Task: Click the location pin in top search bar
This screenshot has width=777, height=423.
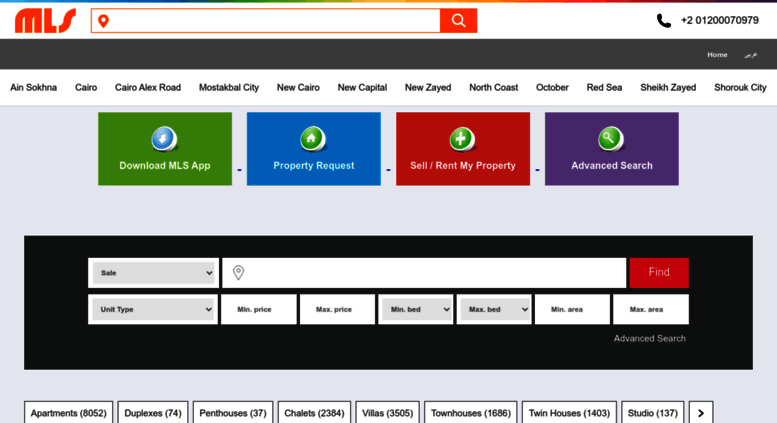Action: pyautogui.click(x=104, y=21)
